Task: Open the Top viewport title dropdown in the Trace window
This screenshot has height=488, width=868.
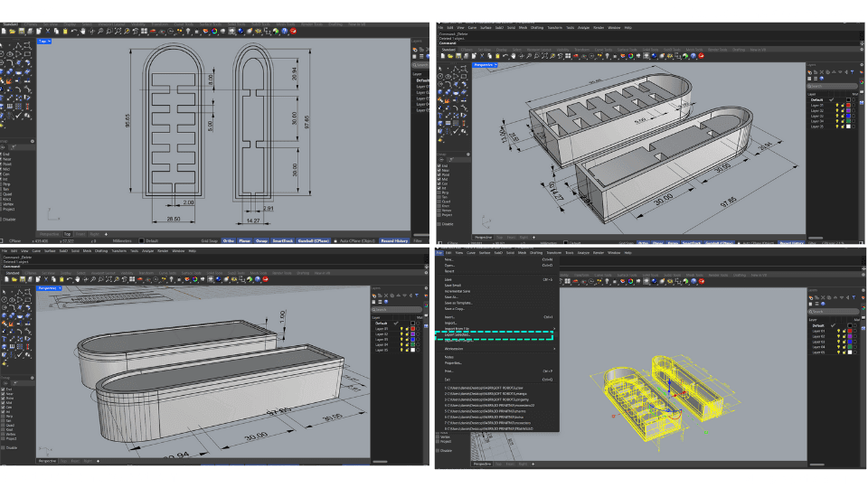Action: 45,42
